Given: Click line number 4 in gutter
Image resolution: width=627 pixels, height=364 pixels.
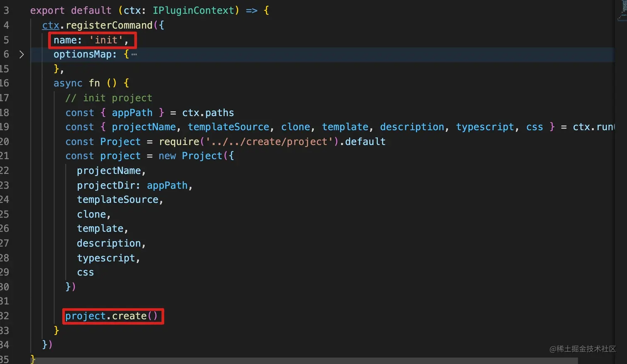Looking at the screenshot, I should point(6,25).
